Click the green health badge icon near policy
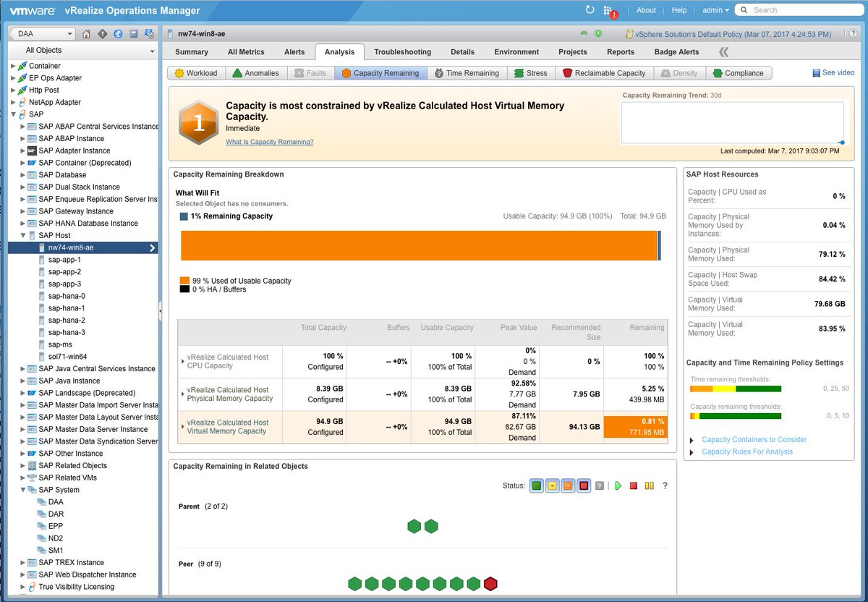Screen dimensions: 868x602 584,34
